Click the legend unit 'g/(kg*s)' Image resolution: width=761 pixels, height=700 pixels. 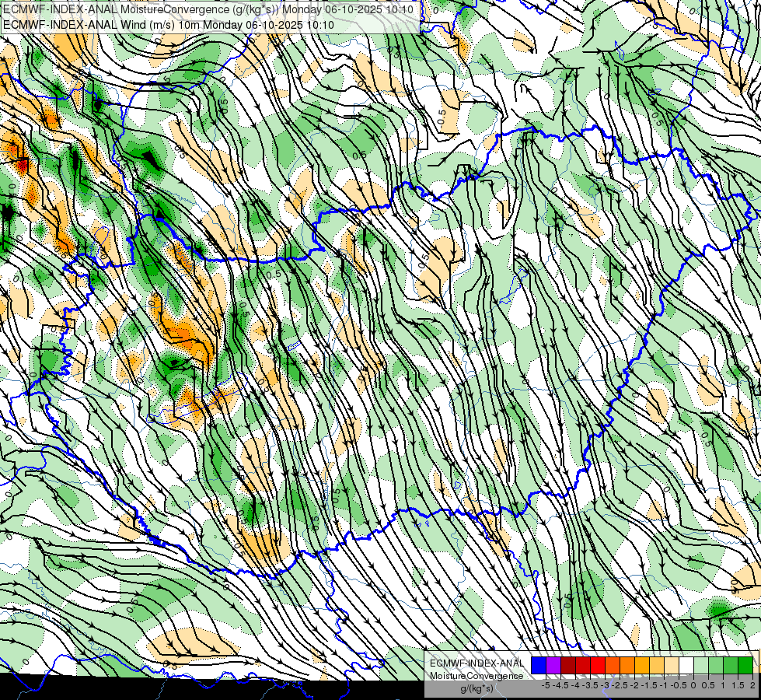point(476,689)
